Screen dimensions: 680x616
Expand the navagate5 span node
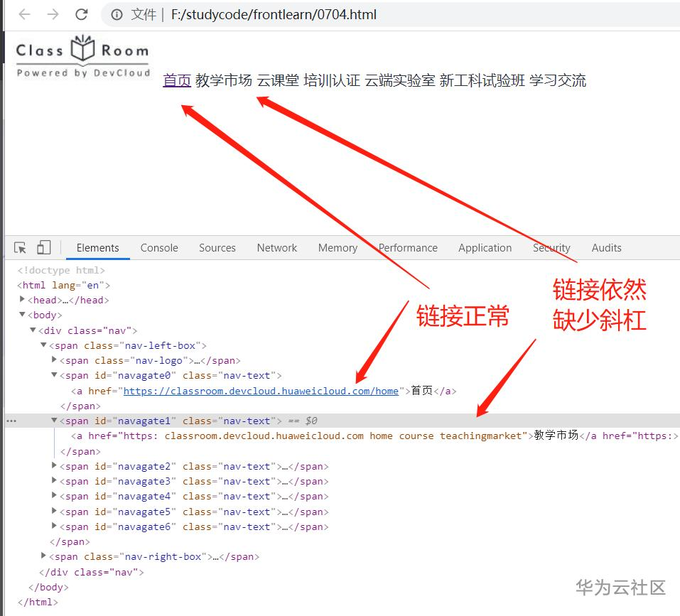click(54, 511)
